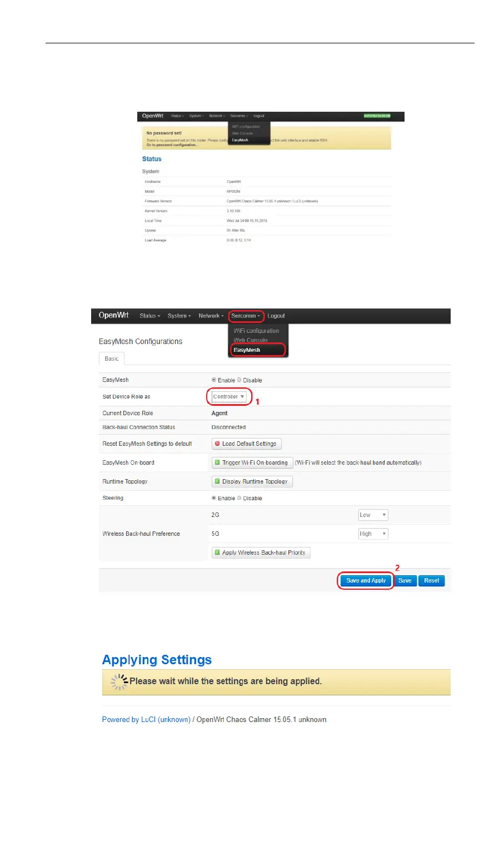Screen dimensions: 504x851
Task: Click the Firmware Version value text
Action: tap(272, 201)
